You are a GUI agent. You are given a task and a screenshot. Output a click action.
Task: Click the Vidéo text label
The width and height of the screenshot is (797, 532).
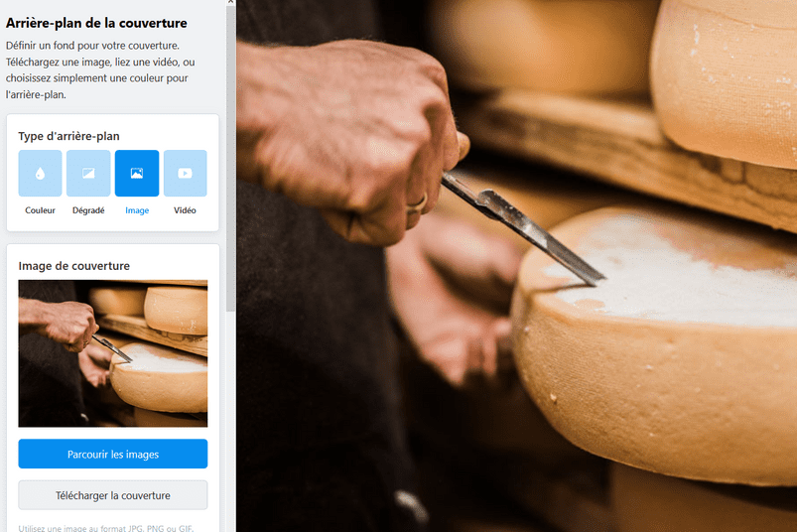point(185,210)
